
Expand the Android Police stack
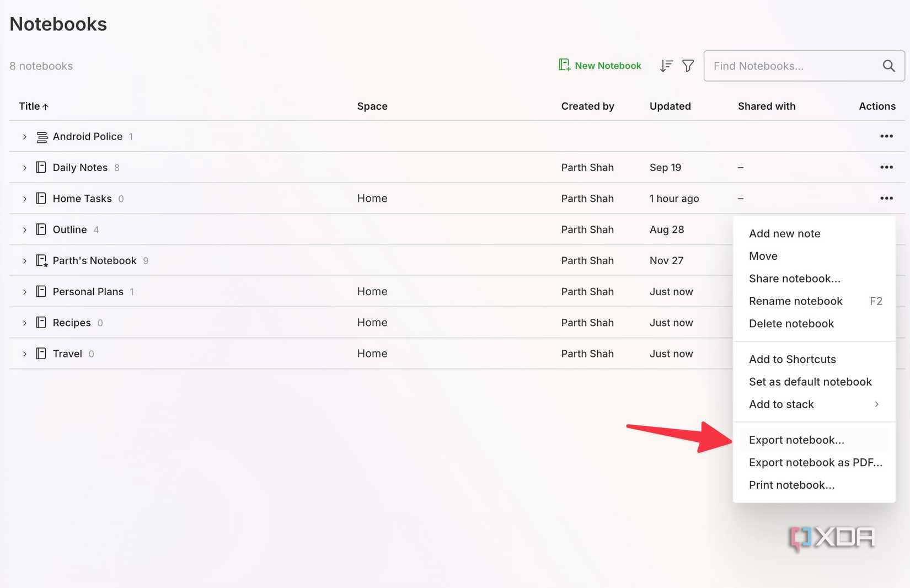click(25, 137)
